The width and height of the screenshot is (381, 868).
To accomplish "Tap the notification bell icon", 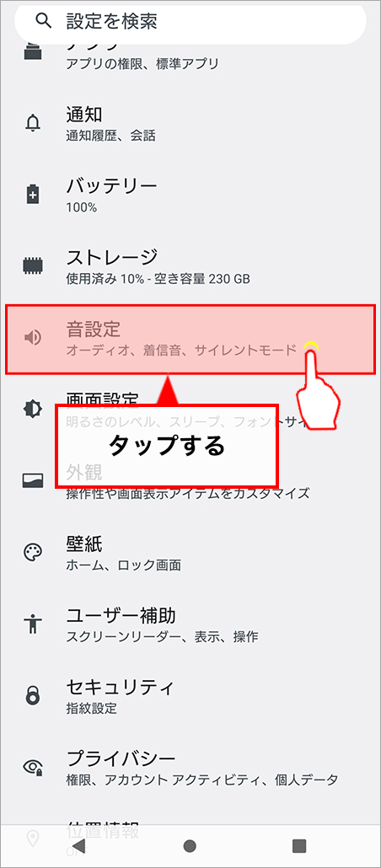I will 33,123.
